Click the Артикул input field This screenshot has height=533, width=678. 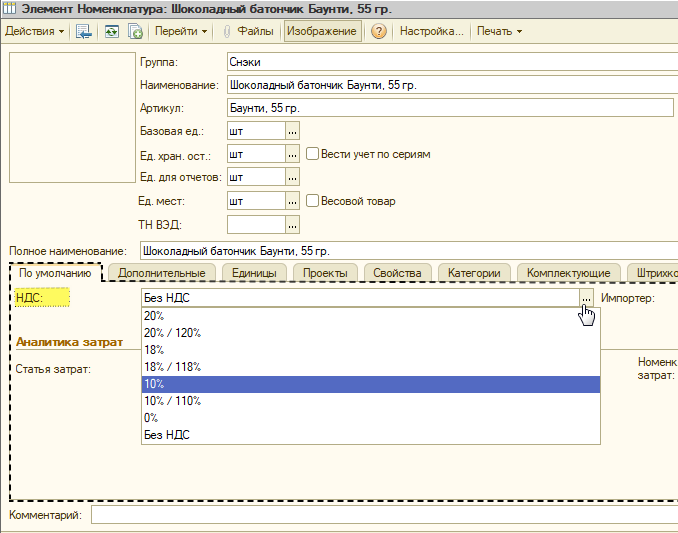coord(450,108)
